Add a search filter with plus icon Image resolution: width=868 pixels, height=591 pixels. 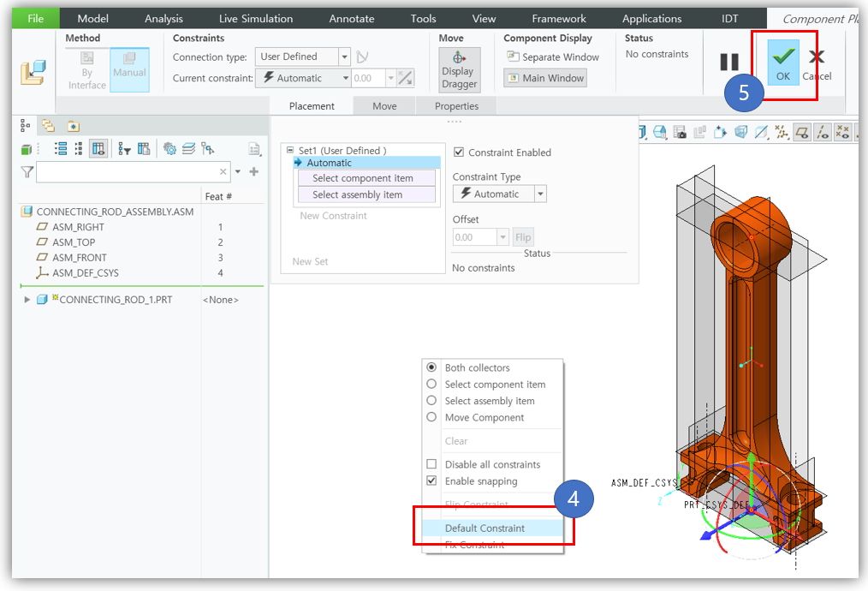point(254,171)
